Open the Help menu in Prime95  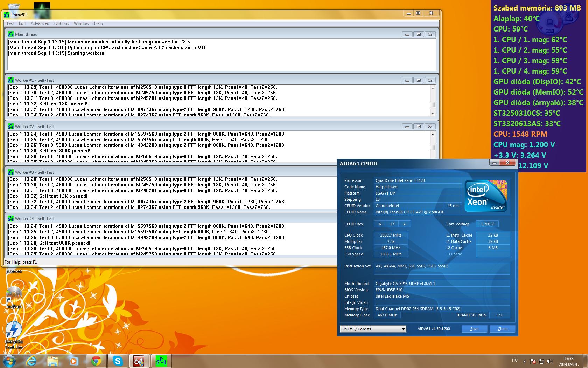(98, 23)
